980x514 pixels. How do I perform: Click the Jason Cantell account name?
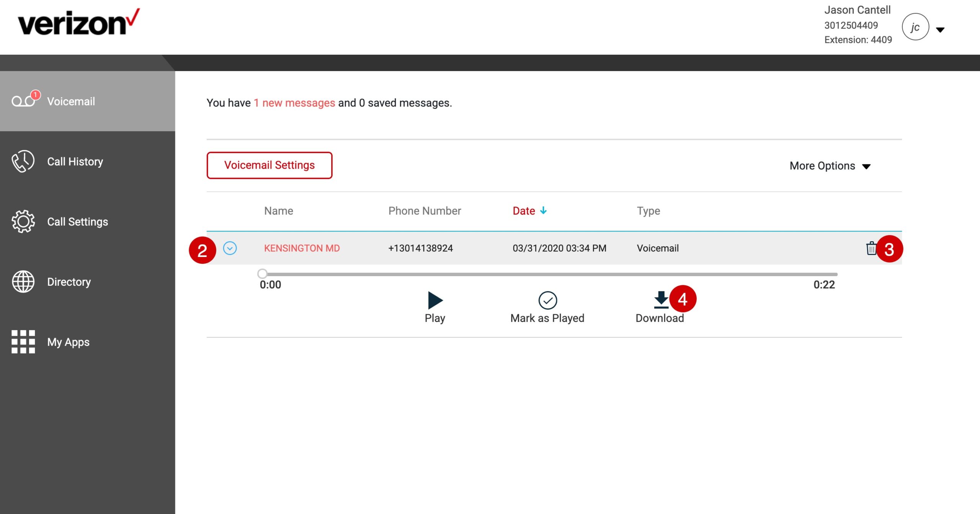click(x=857, y=10)
